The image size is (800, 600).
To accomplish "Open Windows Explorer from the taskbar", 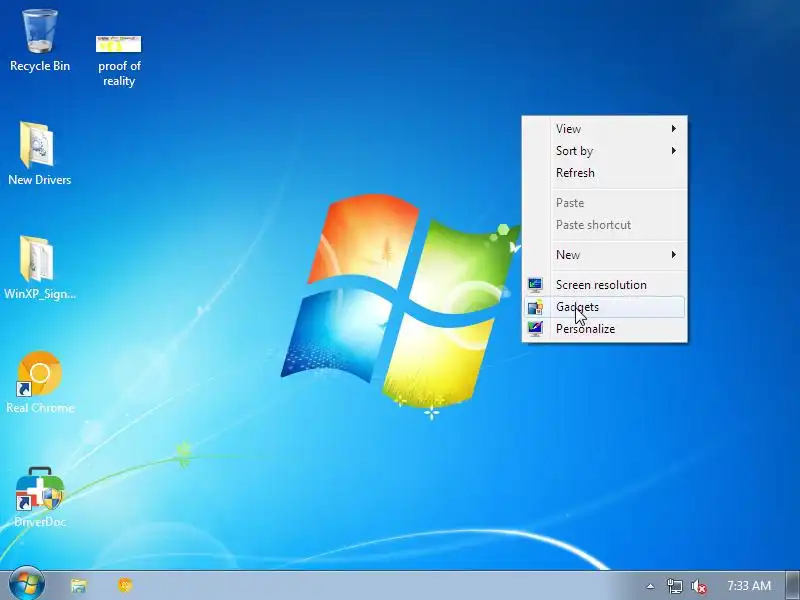I will point(79,585).
